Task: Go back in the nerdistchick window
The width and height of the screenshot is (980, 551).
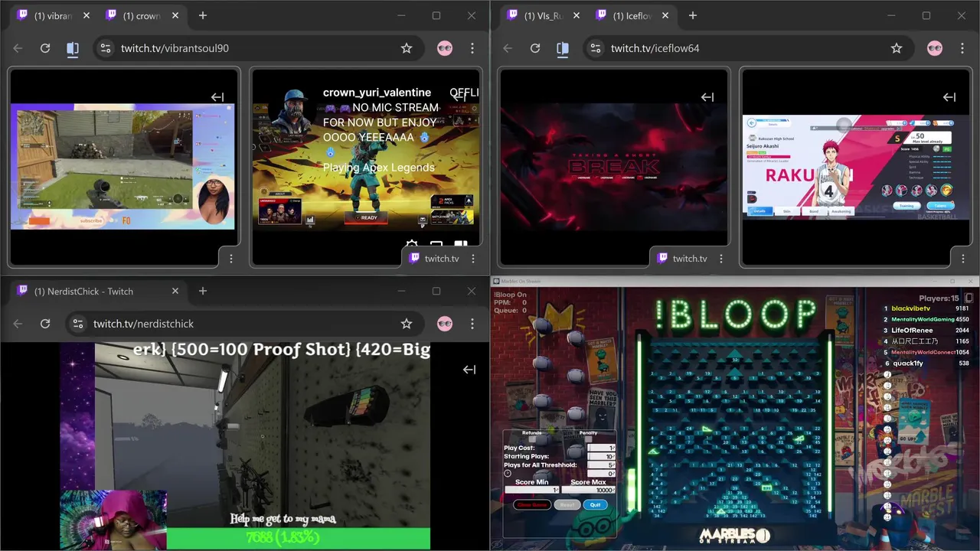Action: coord(18,324)
